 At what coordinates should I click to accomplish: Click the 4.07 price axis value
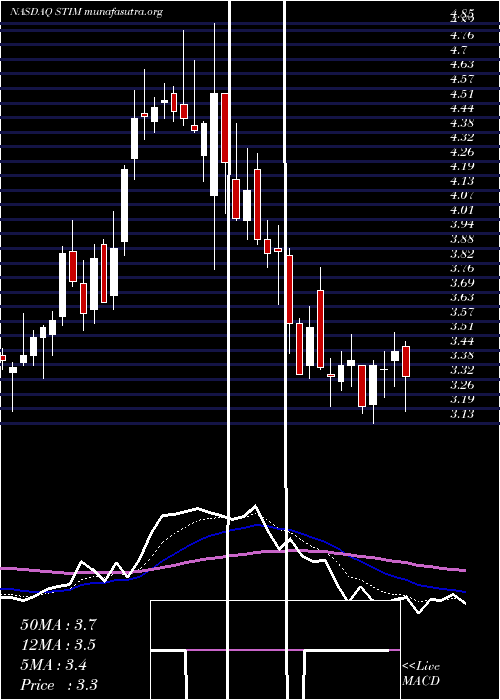pos(462,195)
